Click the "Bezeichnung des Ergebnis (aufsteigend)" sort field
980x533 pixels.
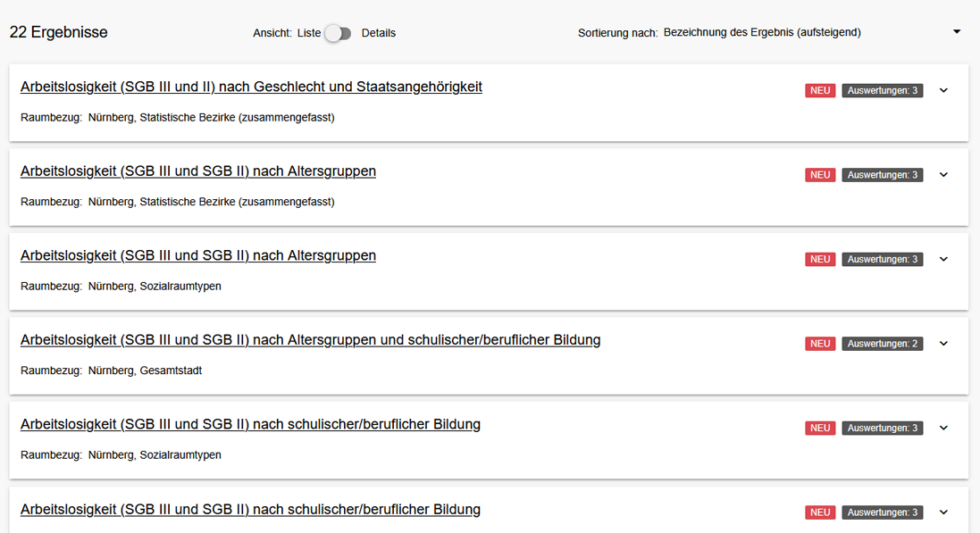coord(762,33)
